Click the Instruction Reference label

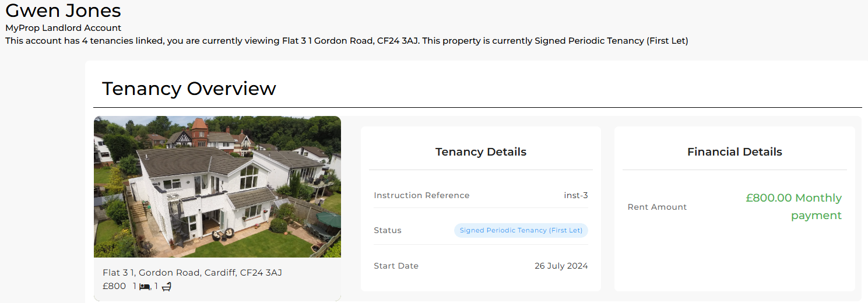click(x=421, y=195)
